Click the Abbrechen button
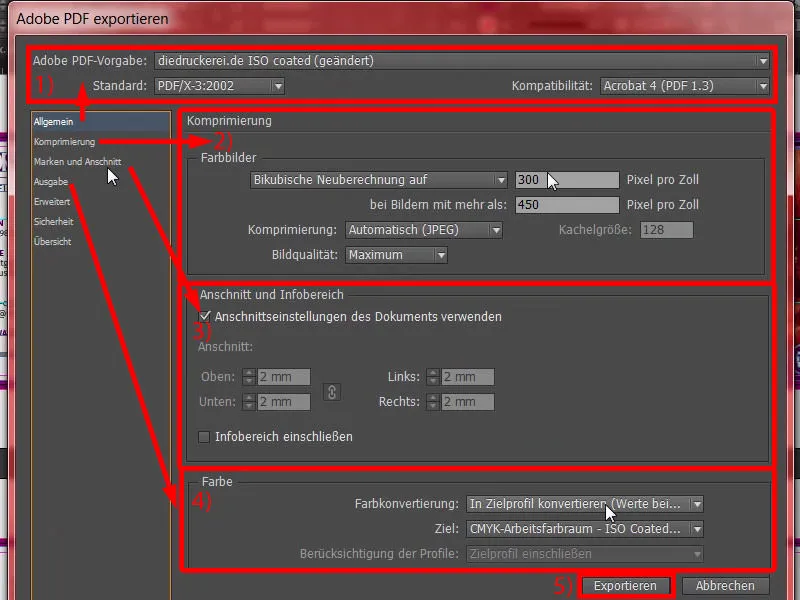The image size is (800, 600). [725, 586]
